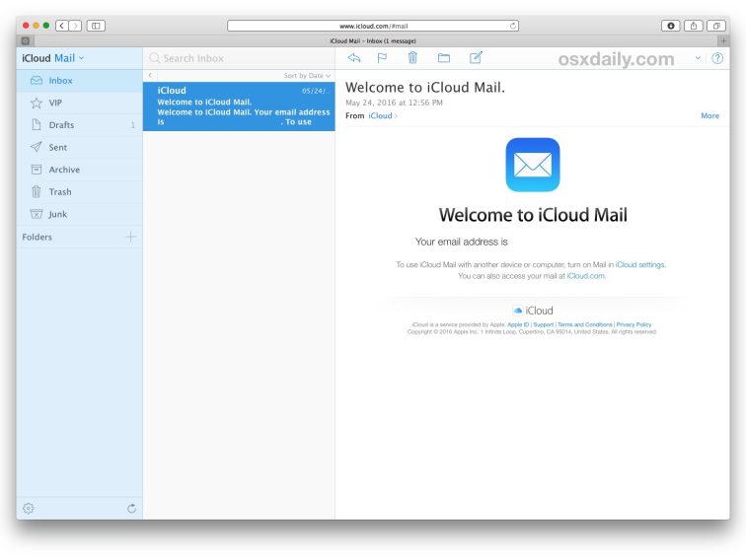Refresh the mailbox list

(131, 508)
